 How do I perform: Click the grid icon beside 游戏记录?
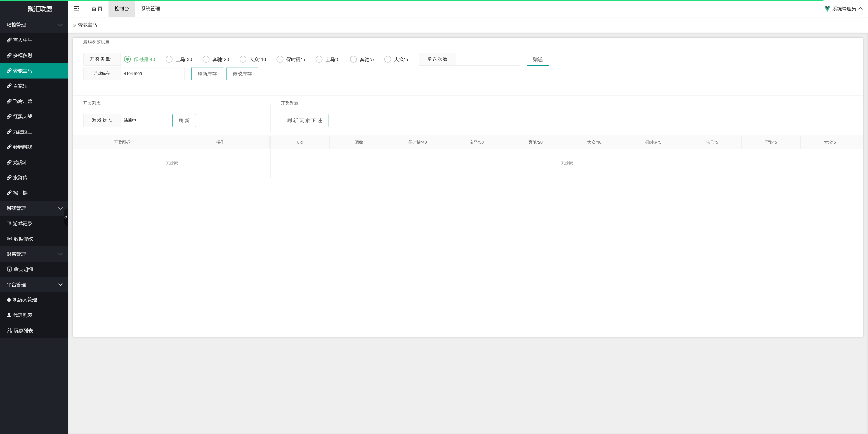tap(9, 223)
